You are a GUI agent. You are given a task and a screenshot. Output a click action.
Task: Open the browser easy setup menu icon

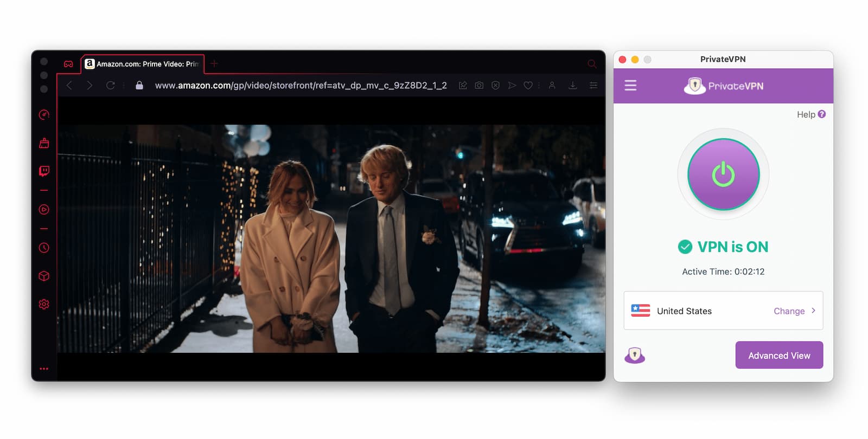tap(593, 86)
